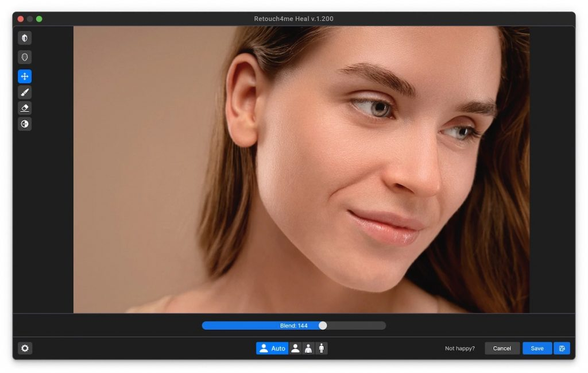Select the Eraser tool
The height and width of the screenshot is (373, 588).
(25, 108)
